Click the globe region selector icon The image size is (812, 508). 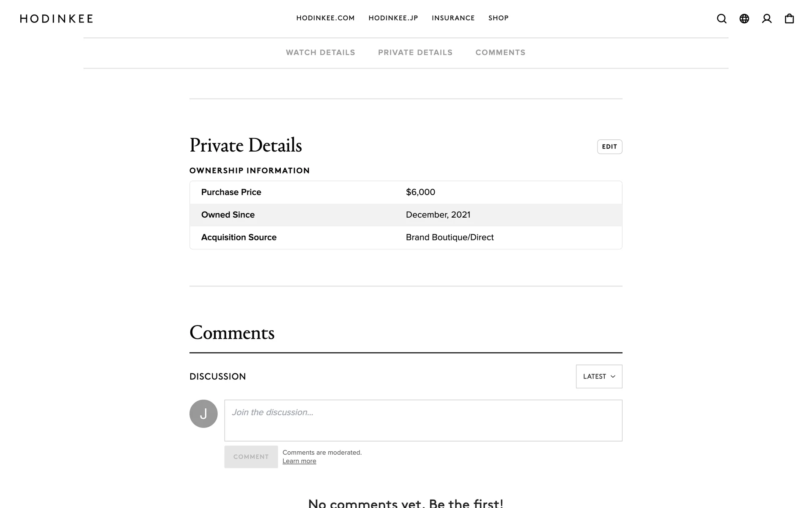click(x=744, y=19)
